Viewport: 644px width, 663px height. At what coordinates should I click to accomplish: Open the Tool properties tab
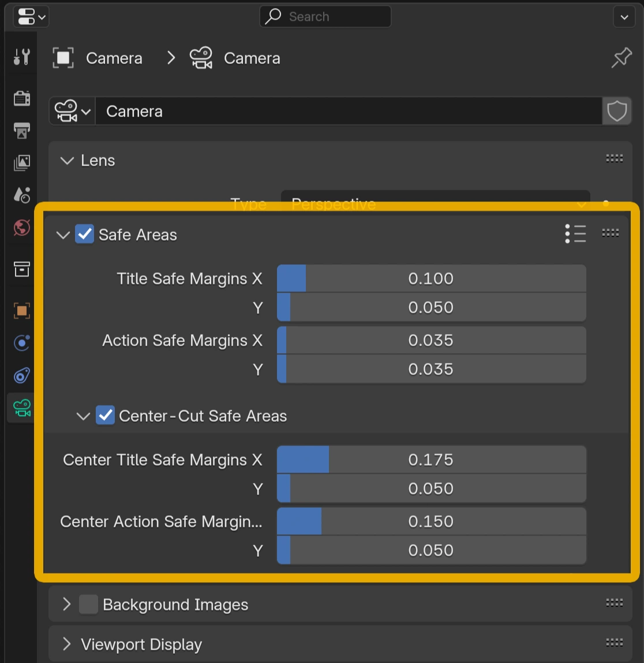(x=22, y=57)
